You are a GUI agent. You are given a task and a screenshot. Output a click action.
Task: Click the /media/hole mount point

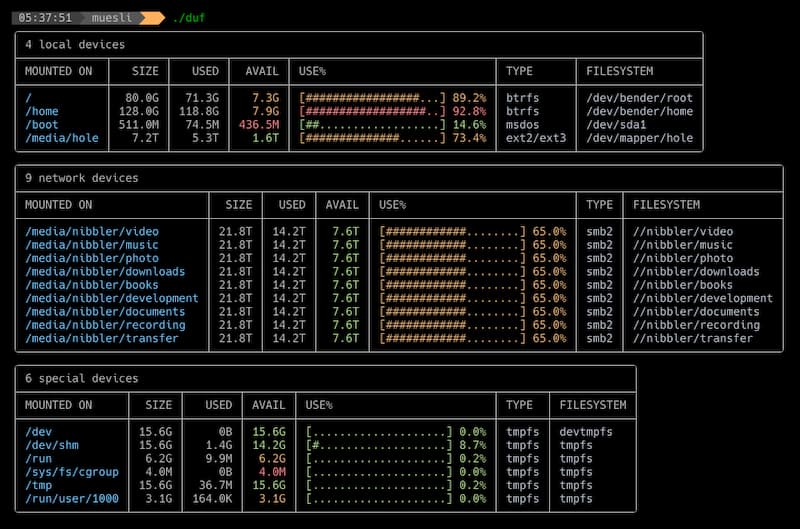point(62,138)
